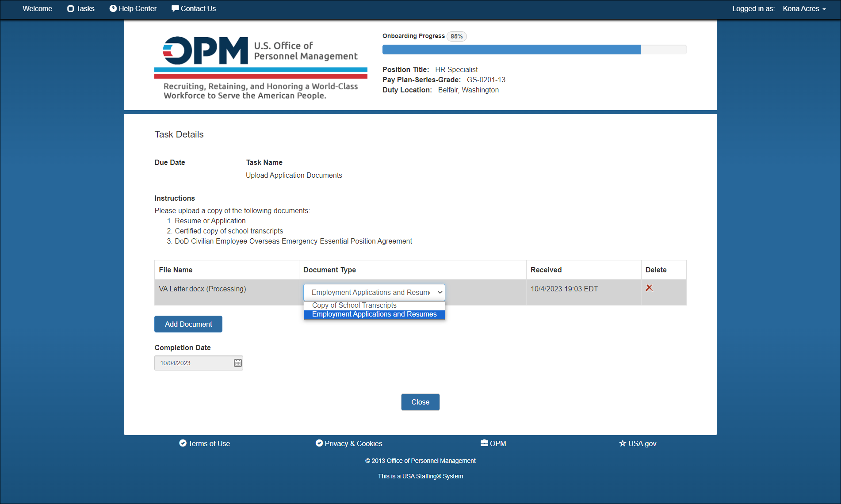Open the Help Center menu item
Image resolution: width=841 pixels, height=504 pixels.
point(133,8)
